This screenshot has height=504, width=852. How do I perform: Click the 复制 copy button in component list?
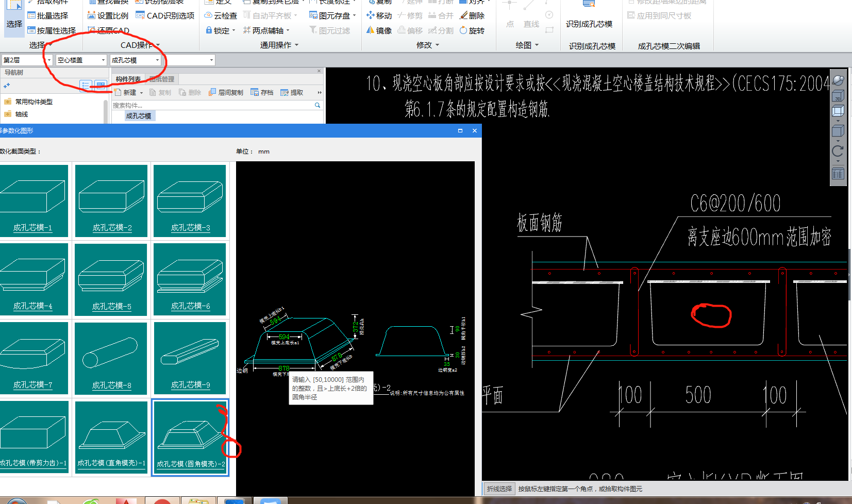(160, 92)
